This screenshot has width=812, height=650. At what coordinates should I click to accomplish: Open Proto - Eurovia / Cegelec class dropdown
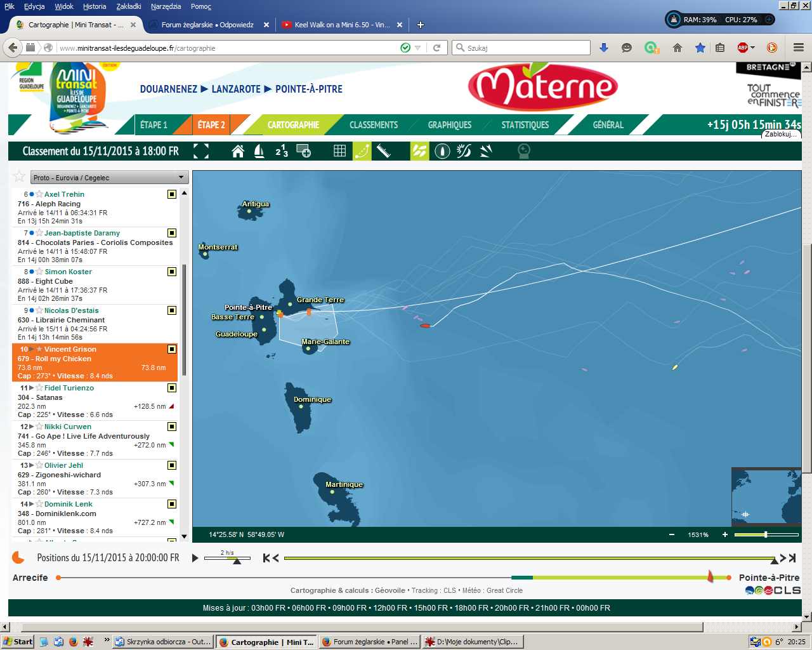pos(109,178)
